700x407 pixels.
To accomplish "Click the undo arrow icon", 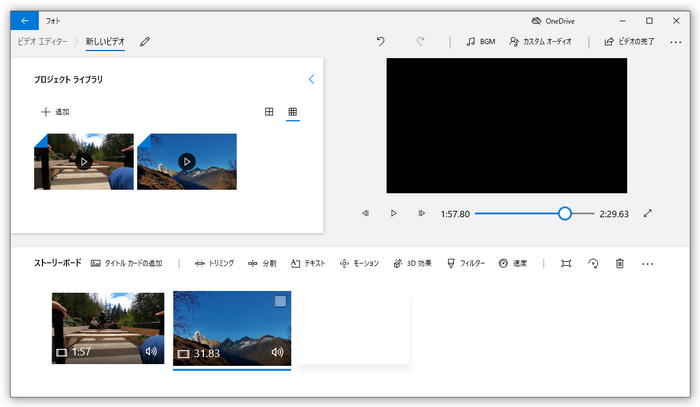I will click(x=380, y=42).
